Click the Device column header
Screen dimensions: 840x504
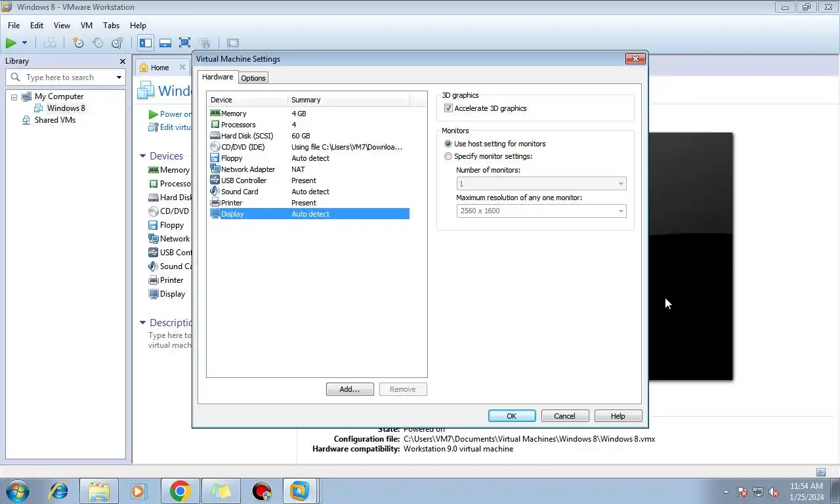coord(247,100)
